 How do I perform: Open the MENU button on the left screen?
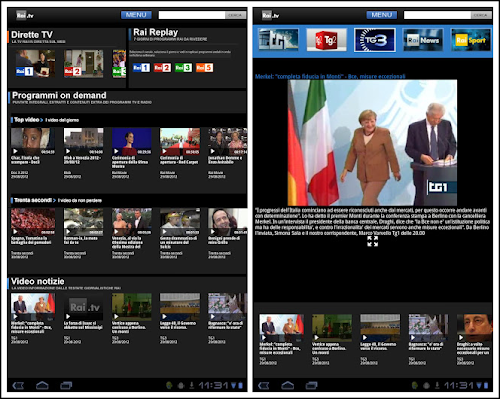tap(136, 15)
